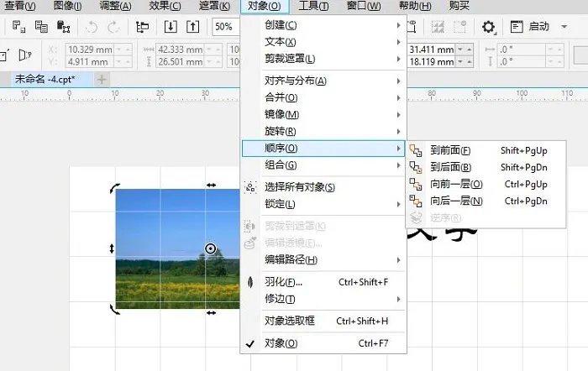This screenshot has width=588, height=371.
Task: Expand the 编辑路径(H) submenu
Action: pos(323,259)
